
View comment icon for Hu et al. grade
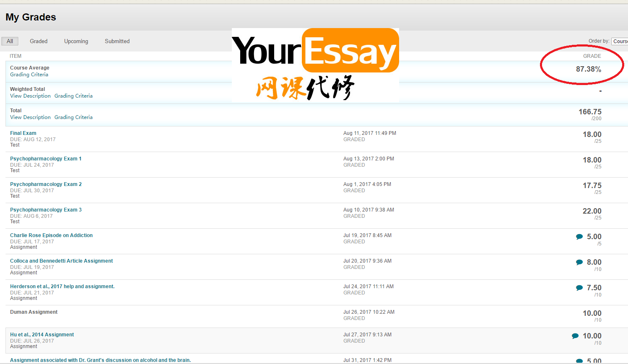point(575,336)
